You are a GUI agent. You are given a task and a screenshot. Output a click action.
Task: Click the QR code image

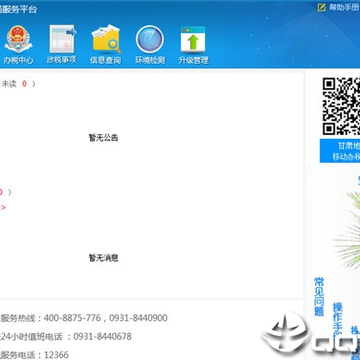click(341, 106)
